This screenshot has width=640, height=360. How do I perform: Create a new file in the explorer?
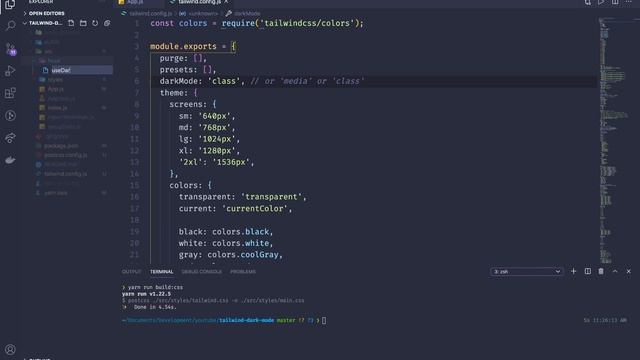[71, 23]
